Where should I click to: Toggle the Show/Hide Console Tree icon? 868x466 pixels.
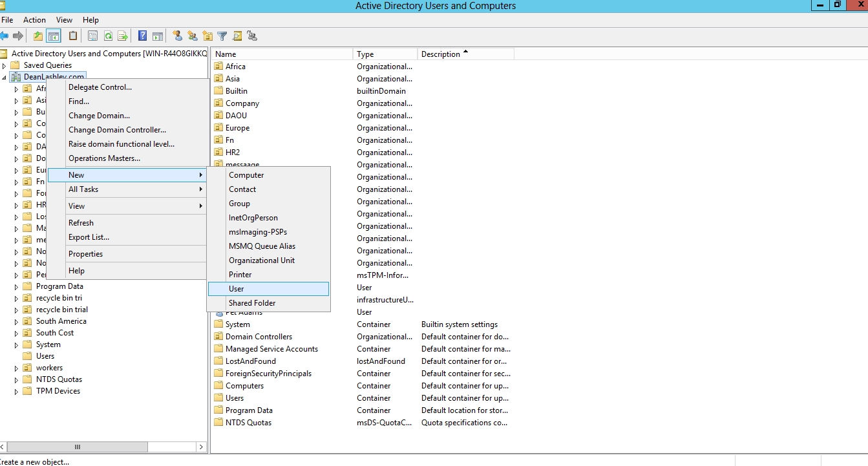(54, 36)
